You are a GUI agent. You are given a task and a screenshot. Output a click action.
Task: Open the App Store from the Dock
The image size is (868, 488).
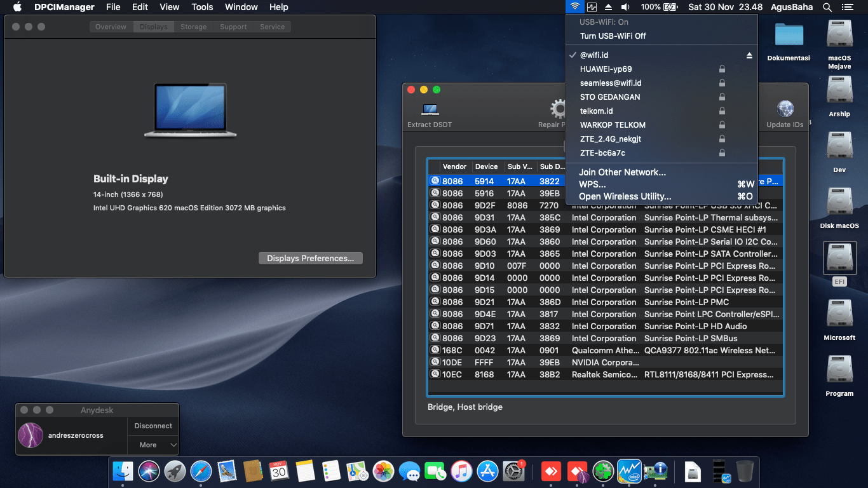487,471
